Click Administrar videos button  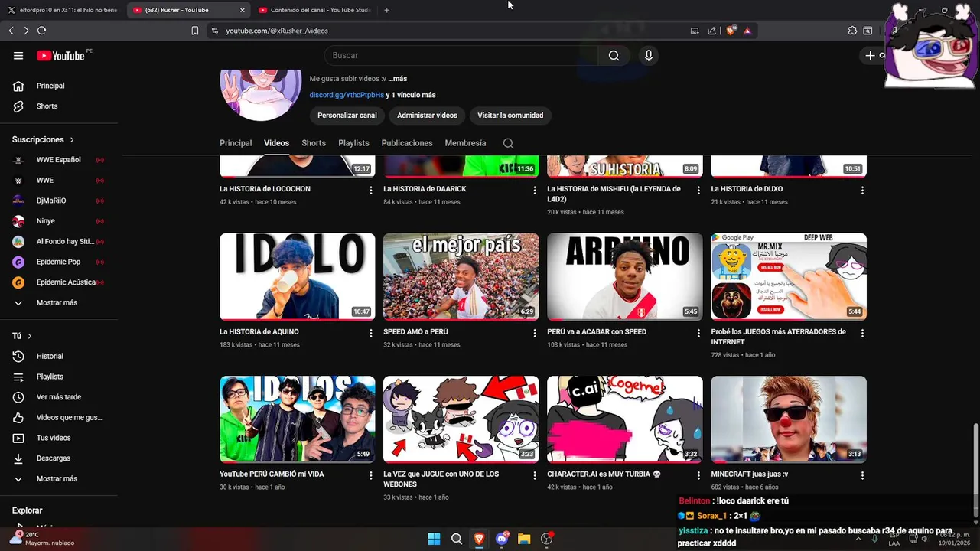click(427, 116)
